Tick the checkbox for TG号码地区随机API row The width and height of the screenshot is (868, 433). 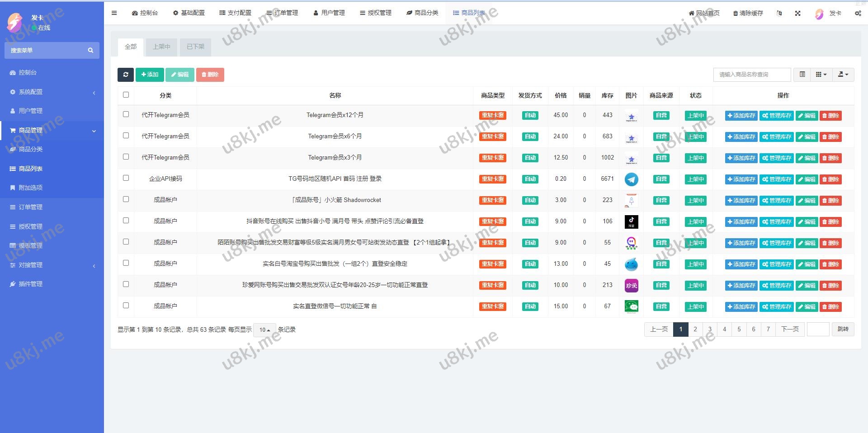pos(126,178)
